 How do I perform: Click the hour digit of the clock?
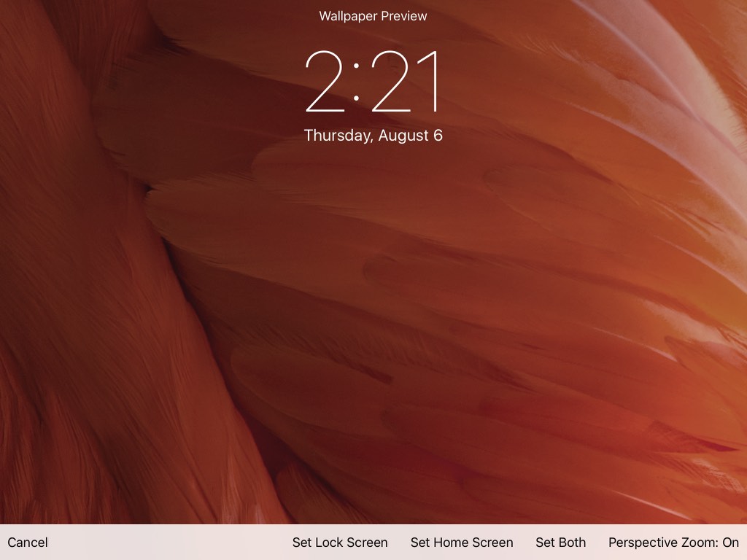325,82
